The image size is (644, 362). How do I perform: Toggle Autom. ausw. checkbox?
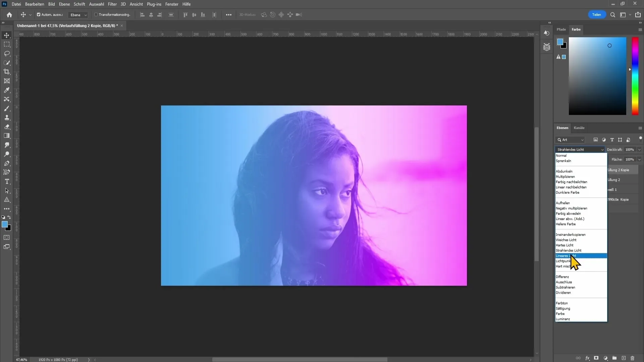(x=39, y=15)
